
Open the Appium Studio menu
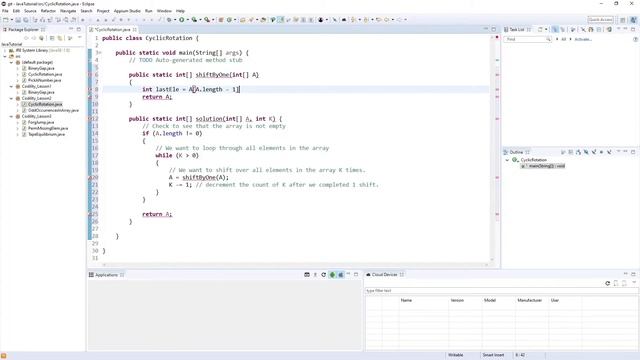127,11
